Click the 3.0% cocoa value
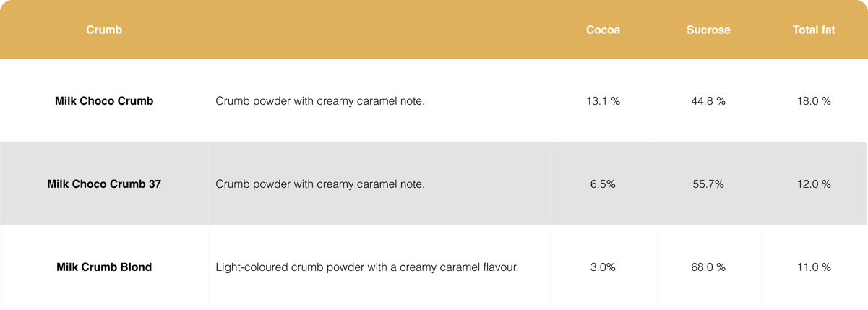The width and height of the screenshot is (868, 310). [603, 267]
